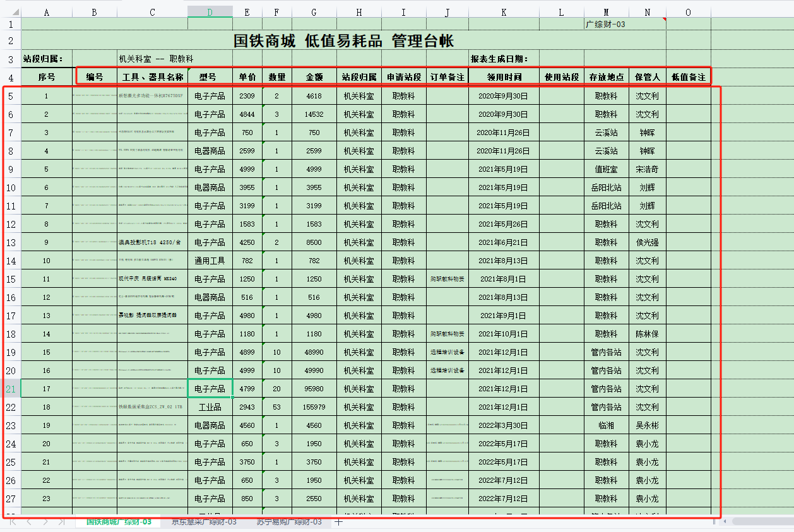The height and width of the screenshot is (532, 794).
Task: Click the 使用站段 header cell
Action: click(x=562, y=77)
